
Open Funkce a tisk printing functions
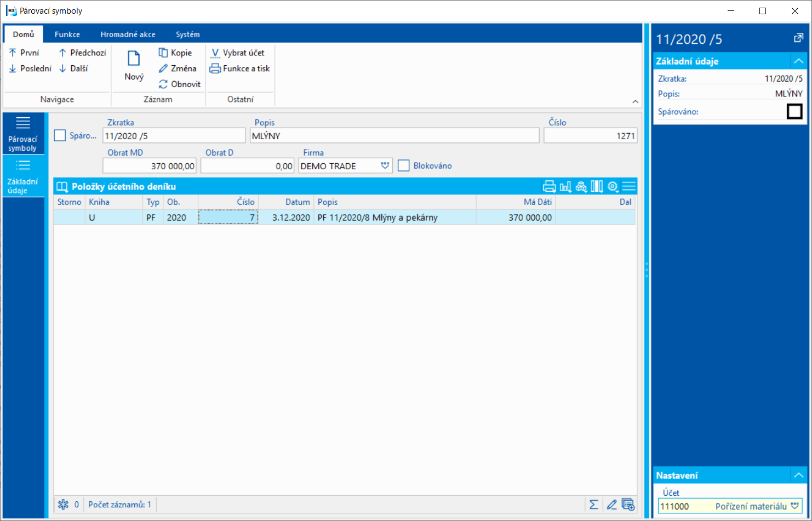[x=240, y=68]
